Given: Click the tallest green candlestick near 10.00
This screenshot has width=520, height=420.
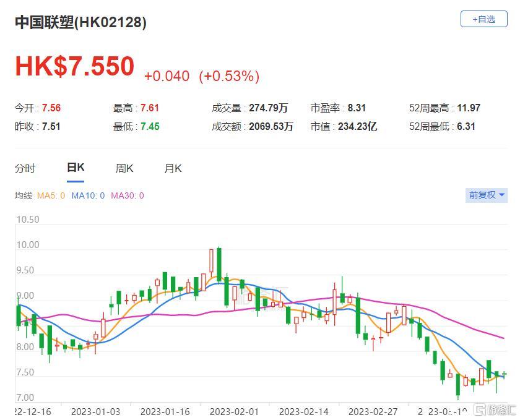Looking at the screenshot, I should coord(219,265).
